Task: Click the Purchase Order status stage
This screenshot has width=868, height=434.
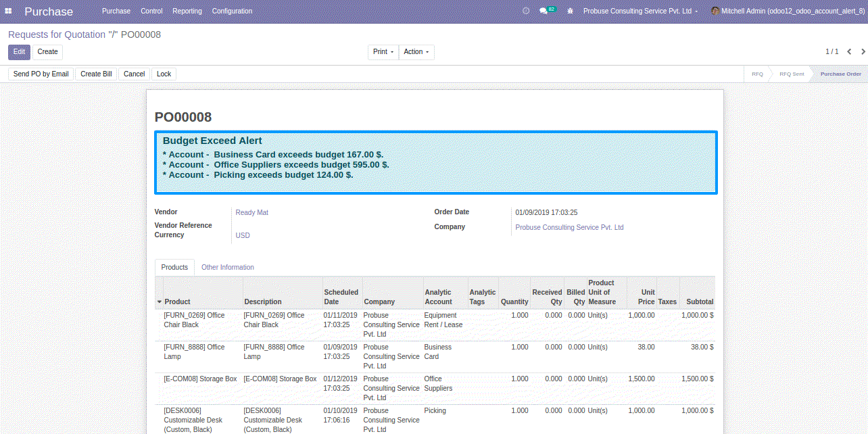Action: (x=840, y=74)
